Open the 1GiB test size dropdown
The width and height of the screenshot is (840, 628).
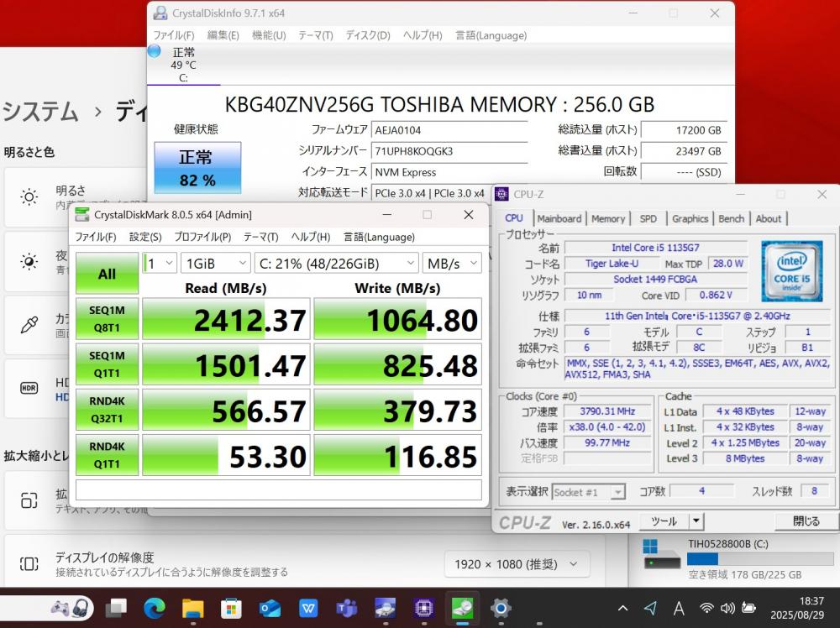point(215,263)
